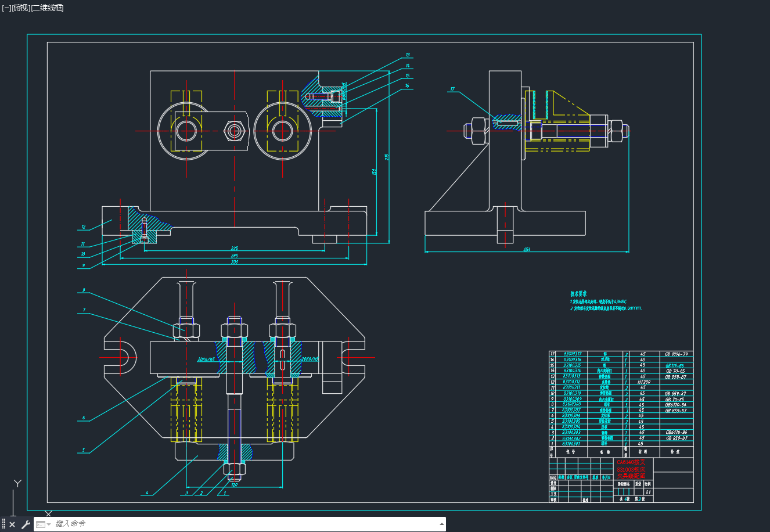Image resolution: width=770 pixels, height=532 pixels.
Task: Select the vertical 158 dimension text
Action: [374, 171]
